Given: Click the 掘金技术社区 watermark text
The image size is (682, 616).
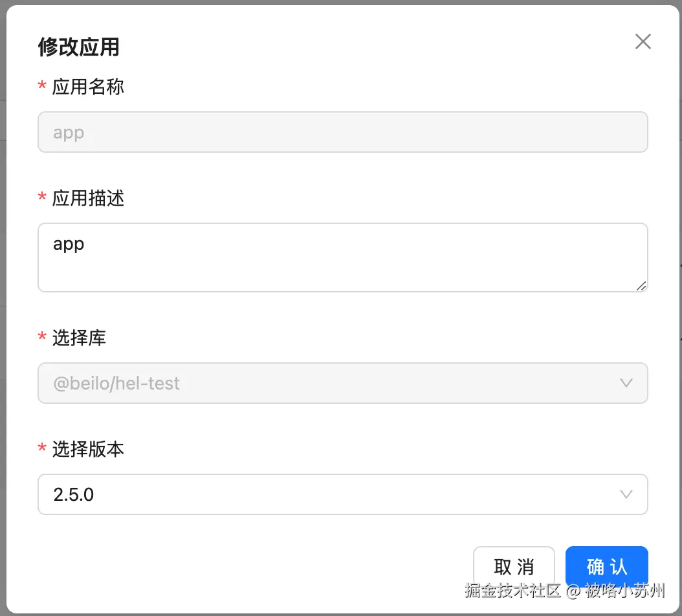Looking at the screenshot, I should pyautogui.click(x=512, y=590).
